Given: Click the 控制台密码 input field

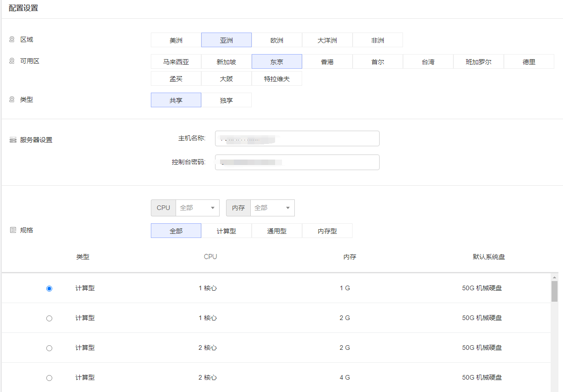Looking at the screenshot, I should coord(297,162).
